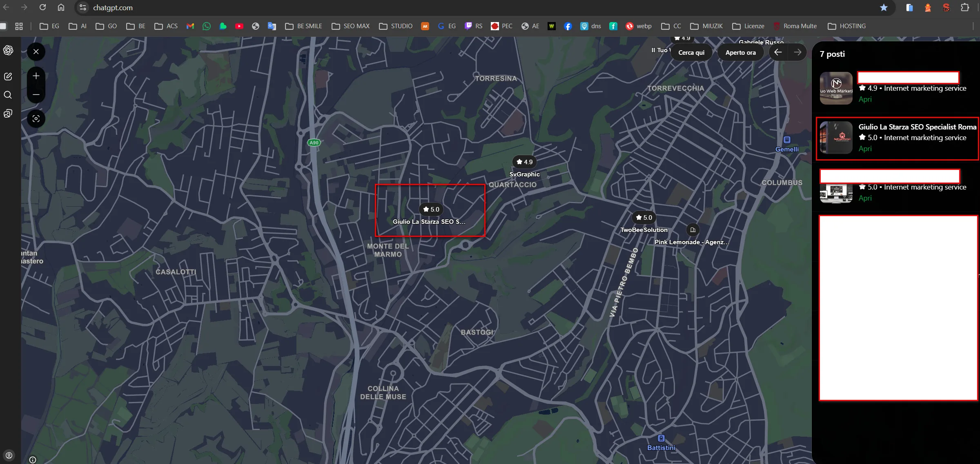The image size is (980, 464).
Task: Open the Facebook bookmark icon
Action: [x=568, y=26]
